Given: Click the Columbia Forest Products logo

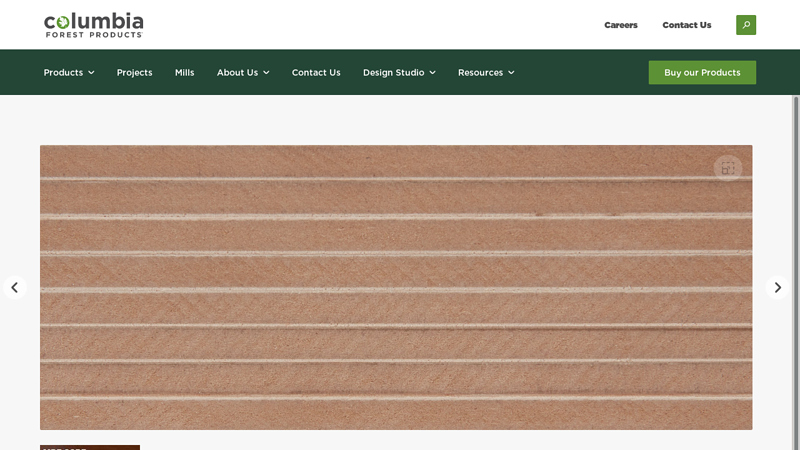Looking at the screenshot, I should click(94, 25).
